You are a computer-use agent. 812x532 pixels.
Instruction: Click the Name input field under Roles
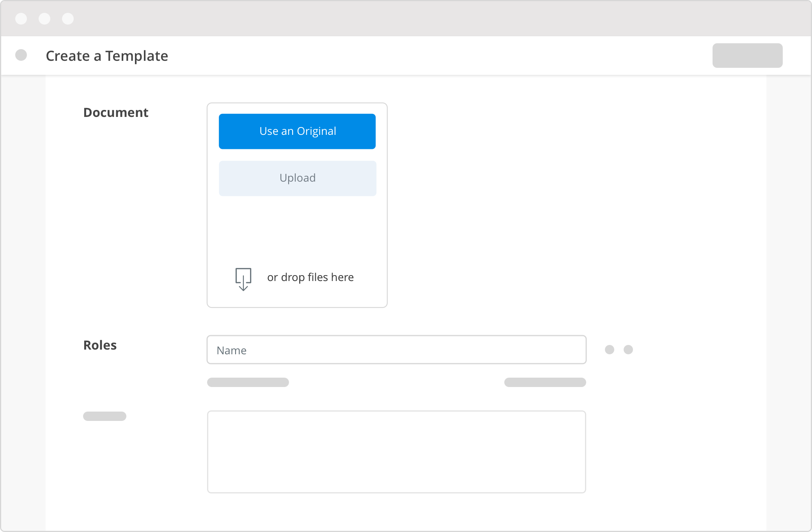coord(397,350)
